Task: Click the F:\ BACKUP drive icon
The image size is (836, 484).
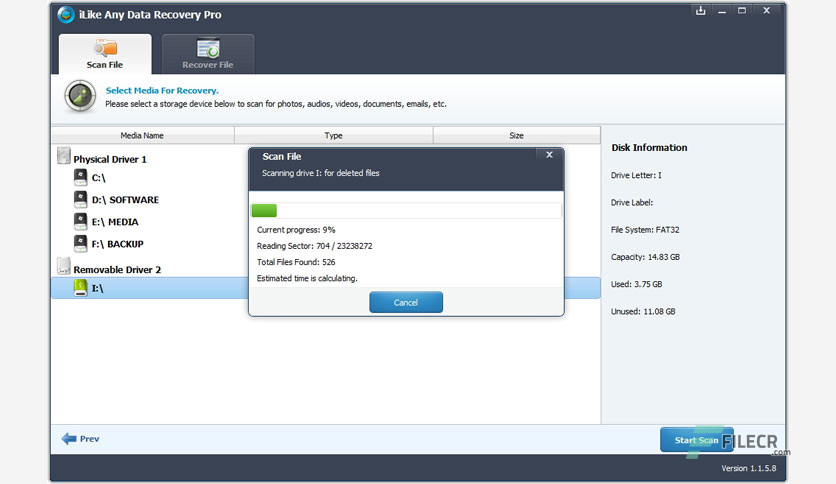Action: point(81,244)
